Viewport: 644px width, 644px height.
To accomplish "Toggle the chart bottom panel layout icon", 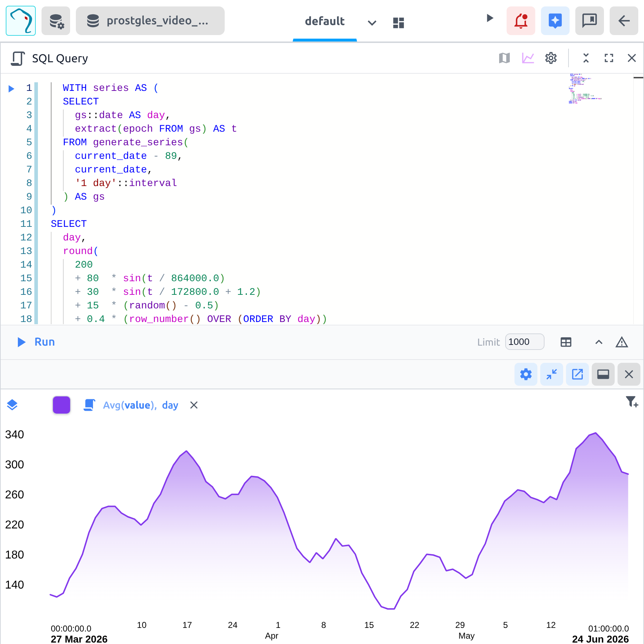I will (x=603, y=374).
